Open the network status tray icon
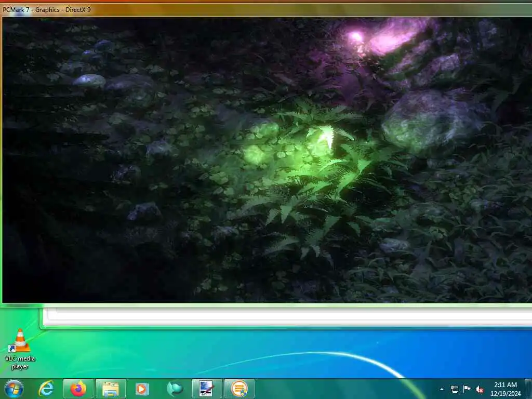 (x=454, y=389)
